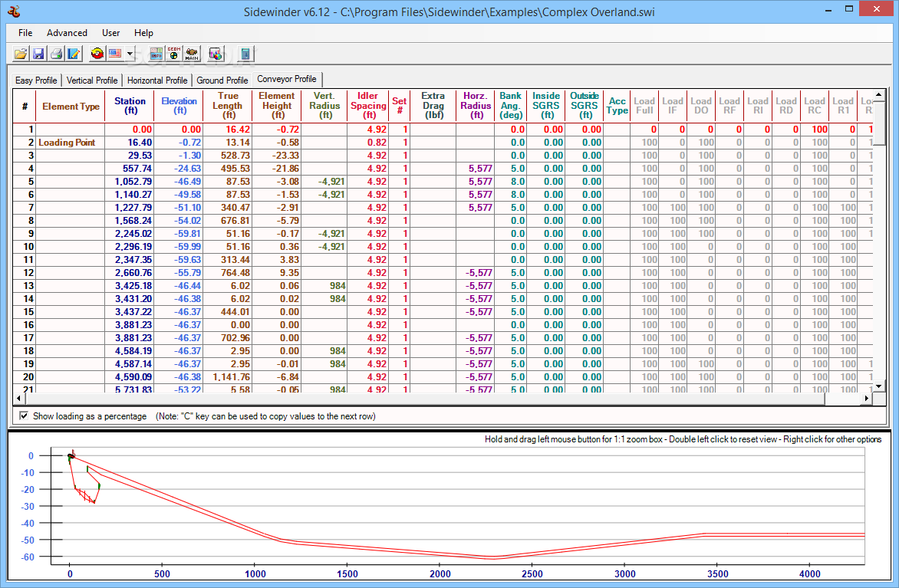Select elevation cell -24.63
899x588 pixels.
pos(179,169)
